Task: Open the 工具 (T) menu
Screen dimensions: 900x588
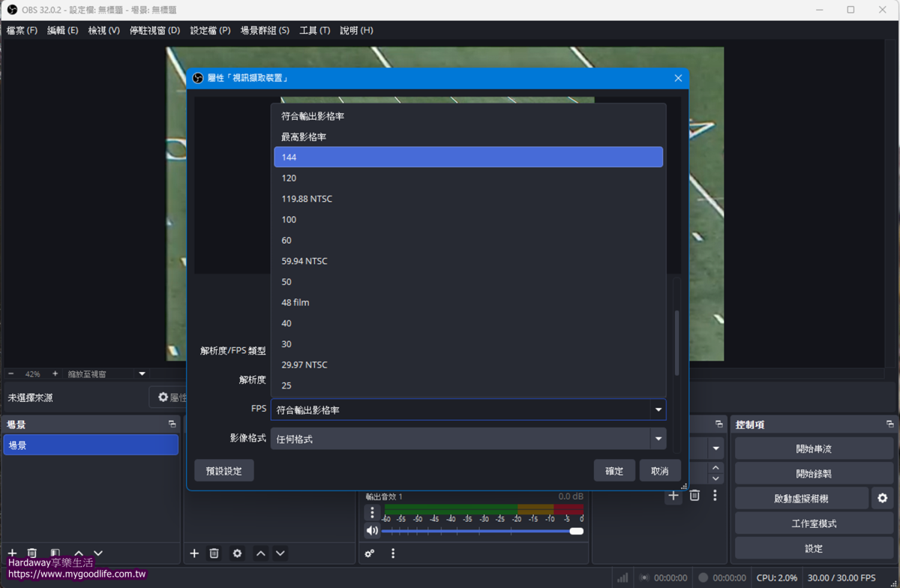Action: (x=314, y=31)
